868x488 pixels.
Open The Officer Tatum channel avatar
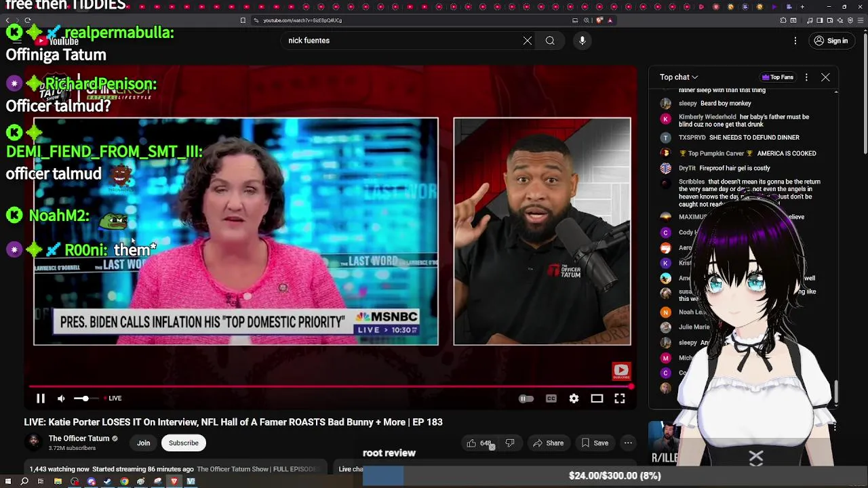pyautogui.click(x=33, y=443)
